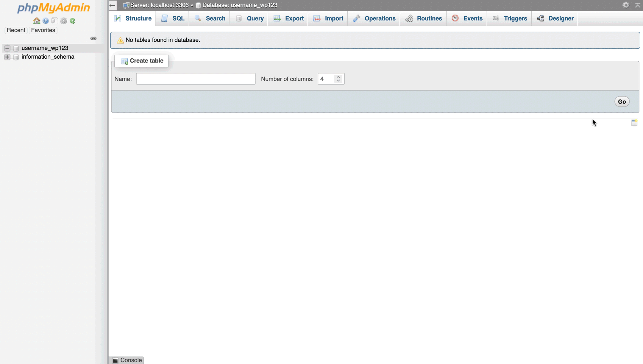Click database icon beside information_schema
The width and height of the screenshot is (643, 364).
16,57
